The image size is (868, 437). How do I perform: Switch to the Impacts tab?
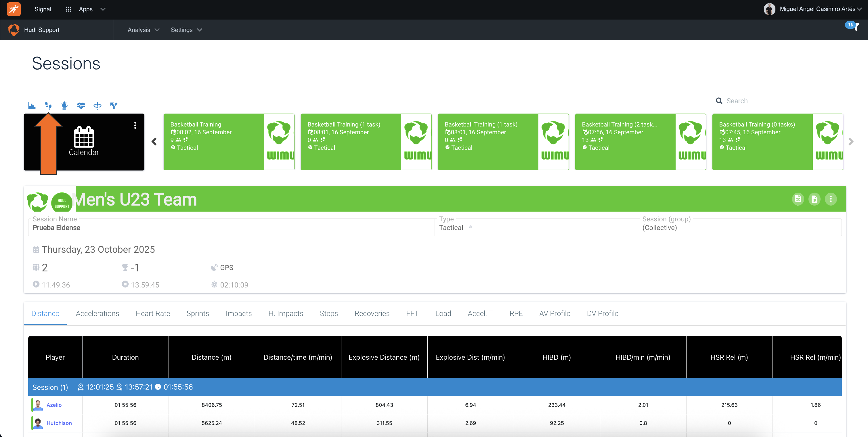coord(238,313)
